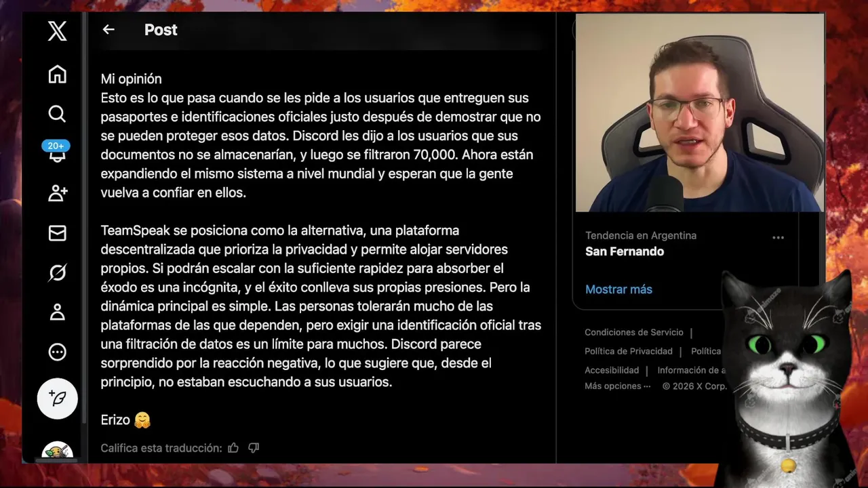Open the San Fernando trend
The height and width of the screenshot is (488, 868).
pyautogui.click(x=625, y=251)
